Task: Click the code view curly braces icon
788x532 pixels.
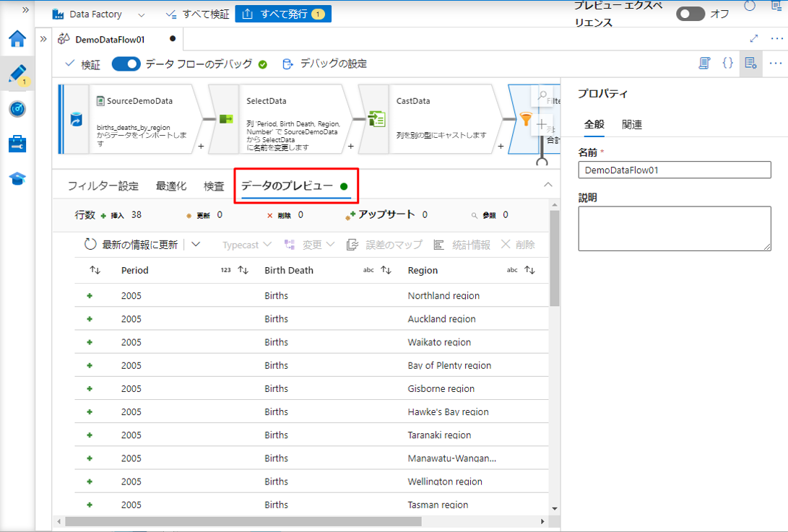Action: tap(727, 64)
